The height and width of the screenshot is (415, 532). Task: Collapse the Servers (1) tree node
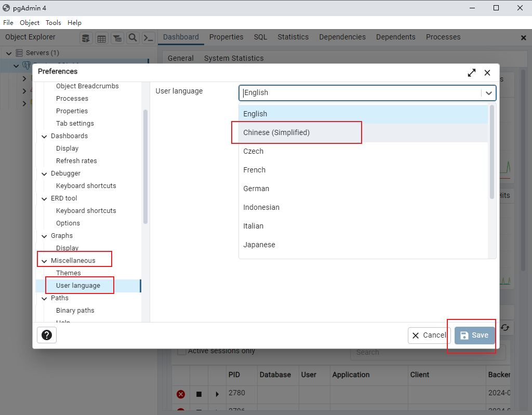8,52
